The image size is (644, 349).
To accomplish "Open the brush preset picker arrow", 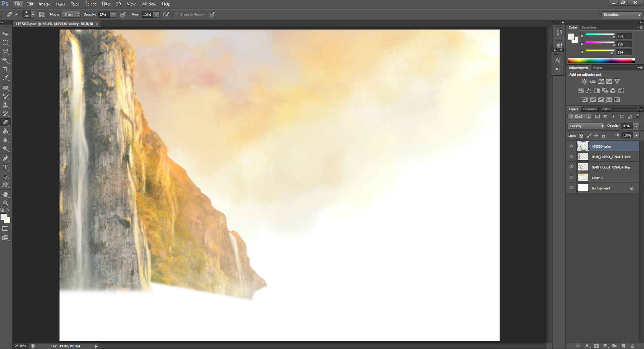I will (33, 14).
